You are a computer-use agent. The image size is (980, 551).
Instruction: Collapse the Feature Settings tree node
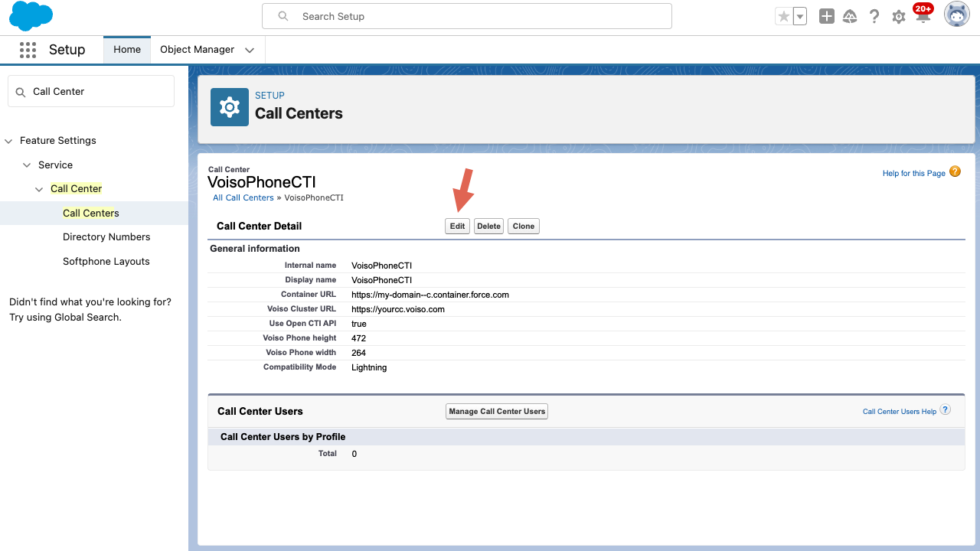tap(9, 141)
